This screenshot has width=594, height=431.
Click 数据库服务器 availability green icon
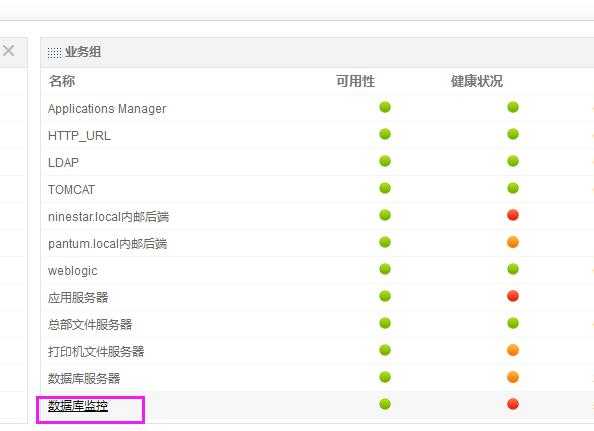point(385,377)
